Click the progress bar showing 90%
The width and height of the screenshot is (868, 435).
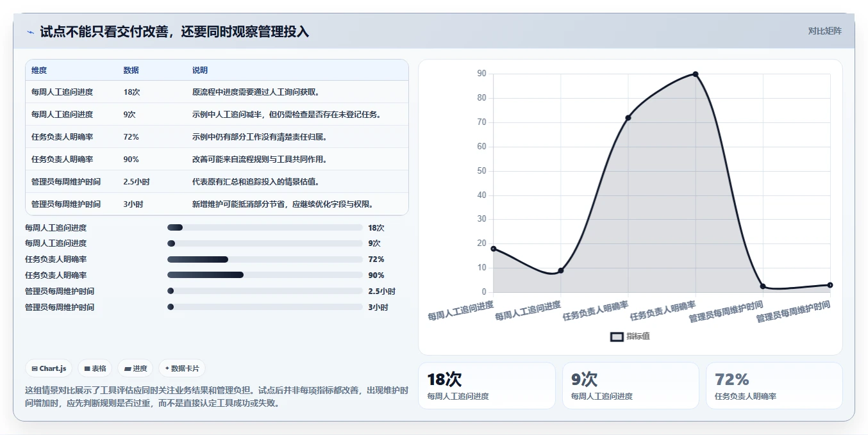(x=265, y=275)
